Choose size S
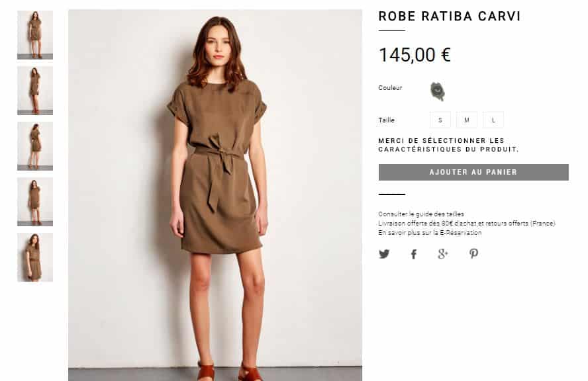 click(440, 120)
